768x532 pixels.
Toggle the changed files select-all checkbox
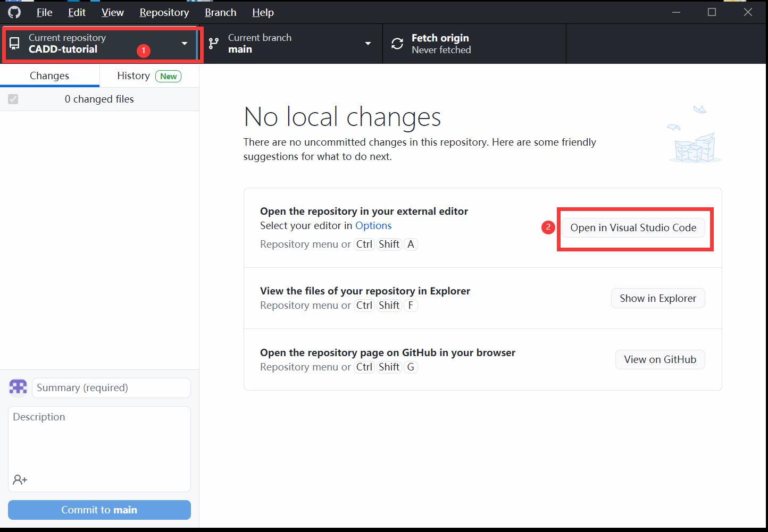13,99
